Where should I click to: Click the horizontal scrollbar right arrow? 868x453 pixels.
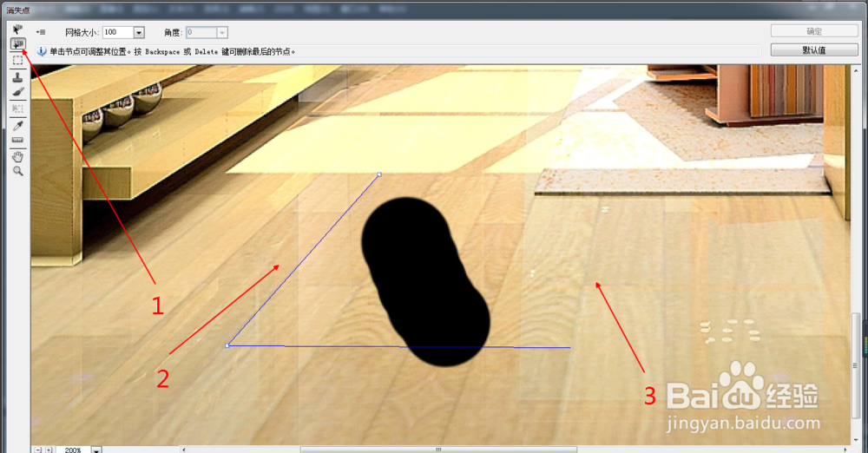coord(845,450)
